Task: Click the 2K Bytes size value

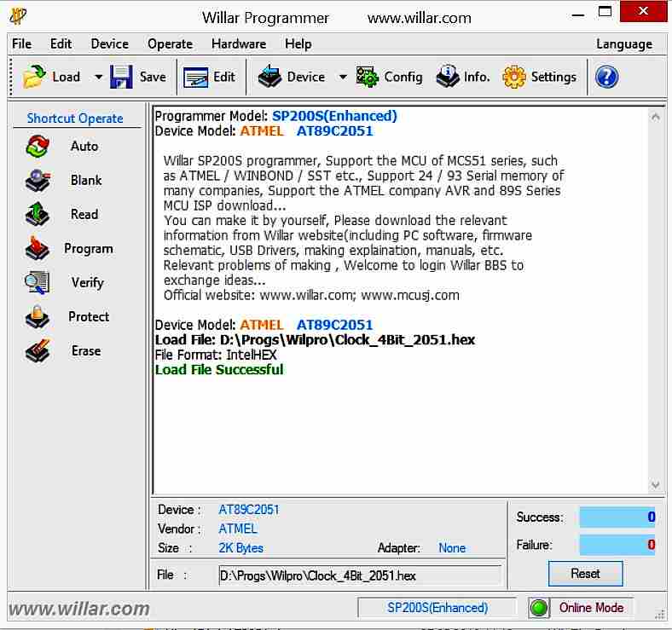Action: pos(240,548)
